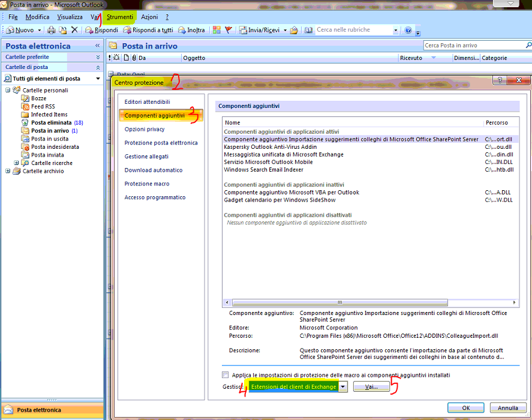The image size is (532, 420).
Task: Click Rispondi a tutti toolbar button
Action: click(148, 30)
